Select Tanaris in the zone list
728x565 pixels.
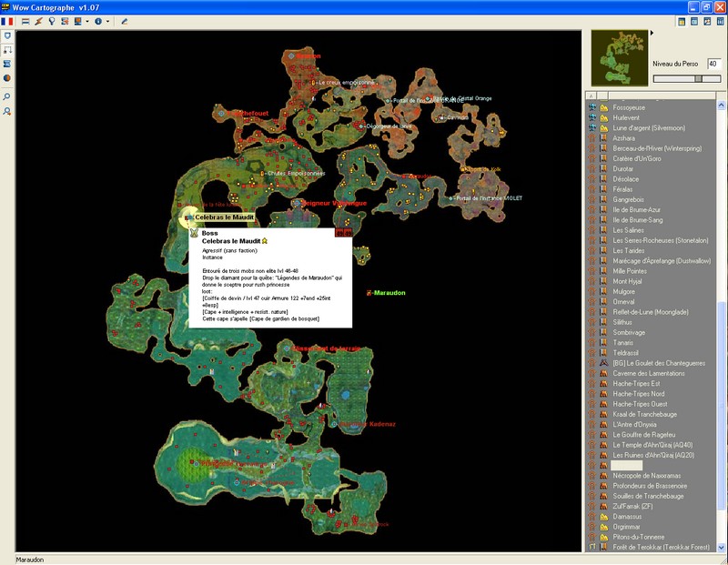pos(622,343)
